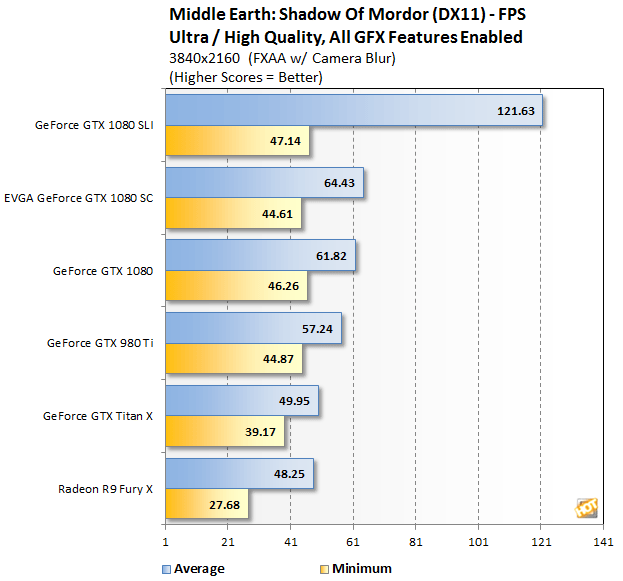Click the GeForce GTX 1080 SLI label

tap(94, 125)
